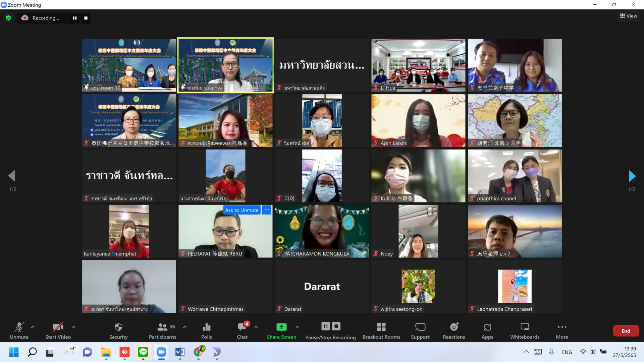Go to next gallery page with right arrow
The image size is (644, 362).
tap(632, 176)
